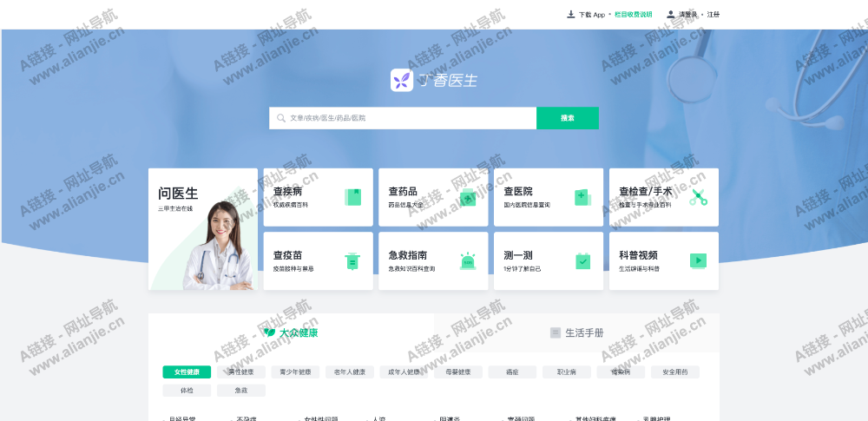Open the 栏目收费说明 link
Viewport: 868px width, 421px height.
click(634, 15)
